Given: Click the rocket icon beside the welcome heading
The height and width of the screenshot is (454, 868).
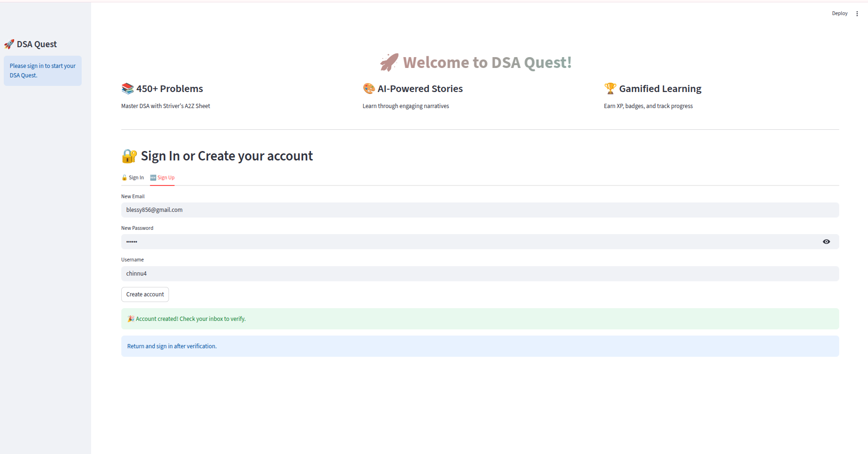Looking at the screenshot, I should [388, 62].
